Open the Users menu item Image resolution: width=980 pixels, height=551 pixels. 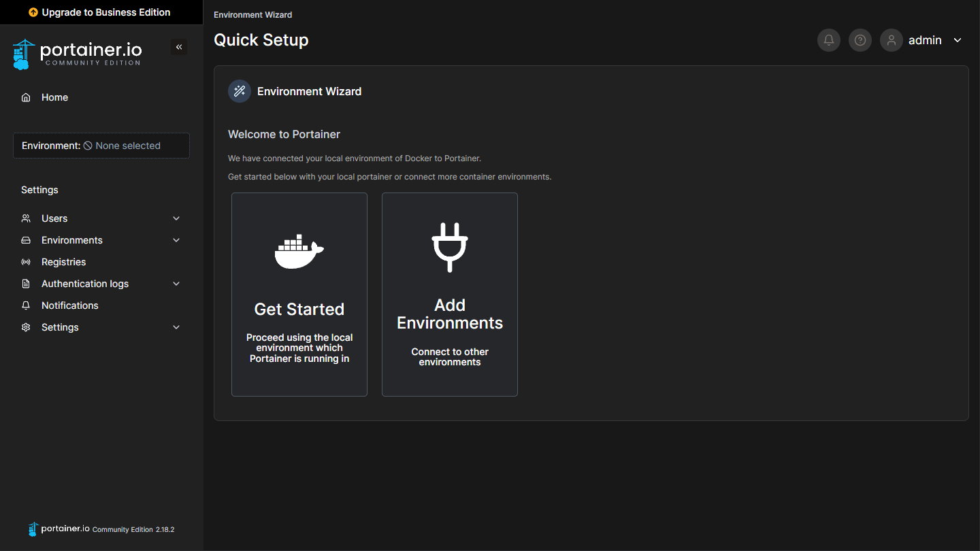101,218
